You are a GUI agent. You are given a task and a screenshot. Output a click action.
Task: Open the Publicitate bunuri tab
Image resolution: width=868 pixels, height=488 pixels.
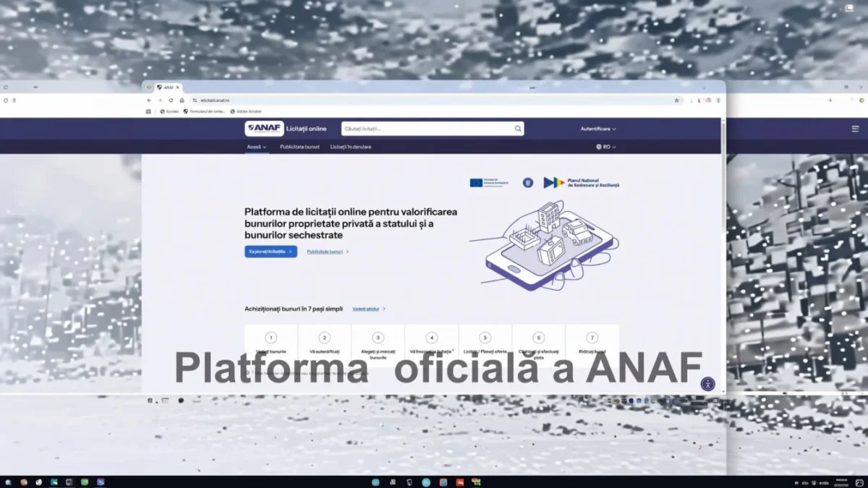coord(299,147)
